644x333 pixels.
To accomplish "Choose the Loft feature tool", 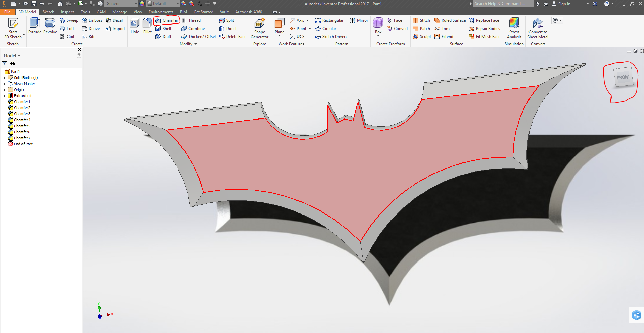I will (x=67, y=29).
